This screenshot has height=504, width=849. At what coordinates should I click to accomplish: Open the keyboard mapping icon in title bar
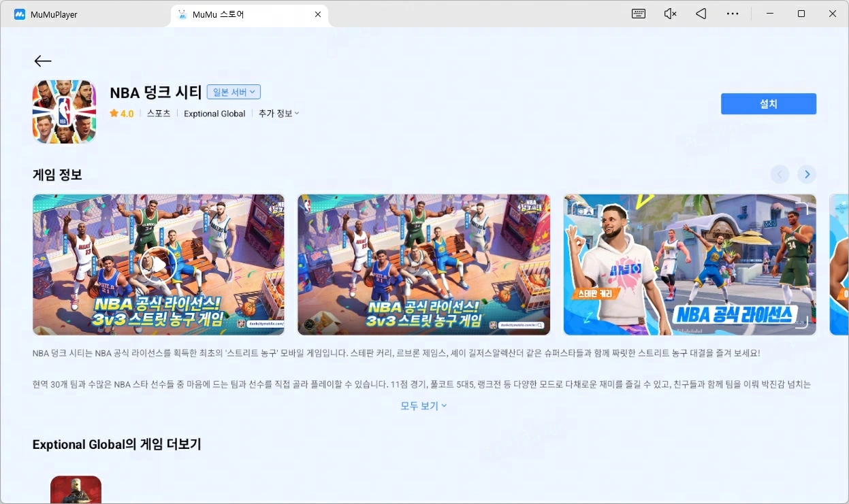(639, 14)
